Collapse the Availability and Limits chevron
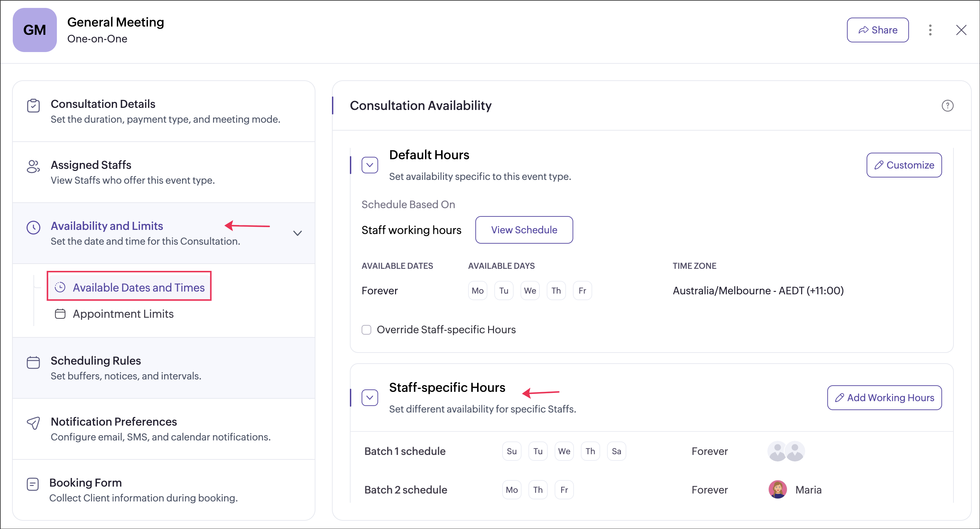 click(x=297, y=233)
